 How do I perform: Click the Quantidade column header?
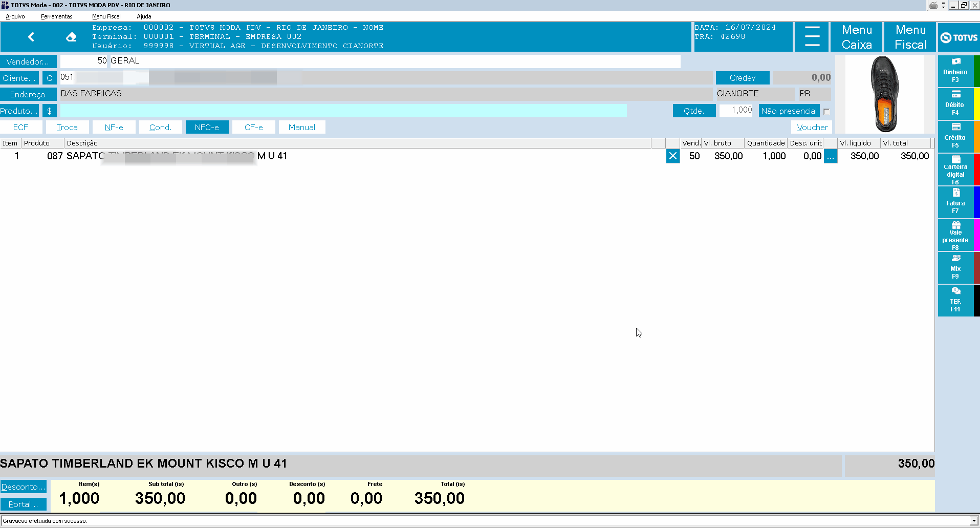766,143
